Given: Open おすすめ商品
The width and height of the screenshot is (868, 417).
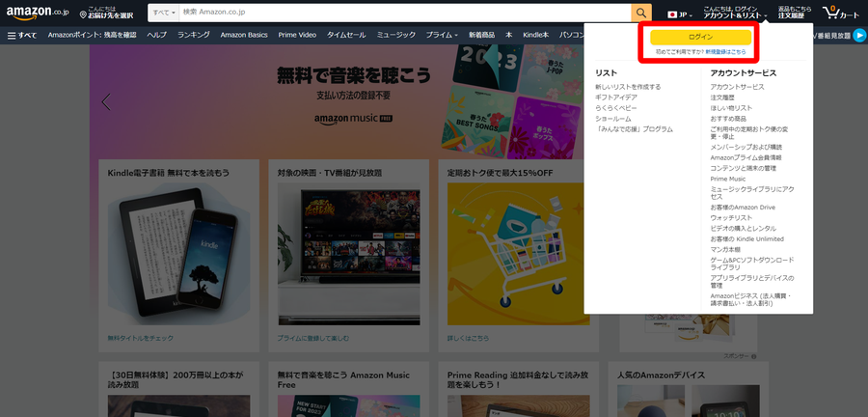Looking at the screenshot, I should pyautogui.click(x=728, y=119).
